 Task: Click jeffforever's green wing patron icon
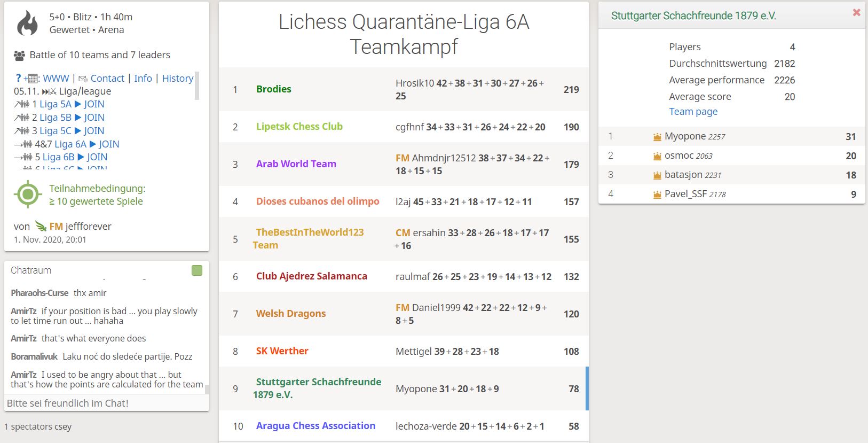(x=41, y=226)
